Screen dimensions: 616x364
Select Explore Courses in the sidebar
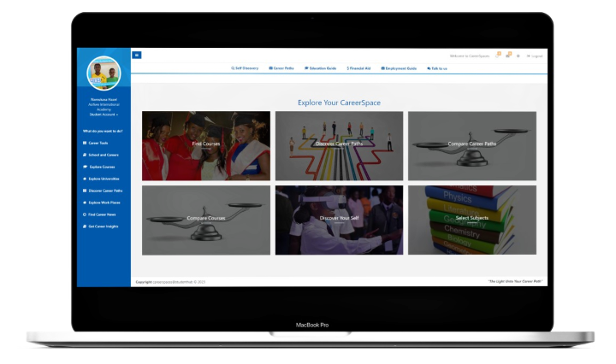[x=101, y=167]
